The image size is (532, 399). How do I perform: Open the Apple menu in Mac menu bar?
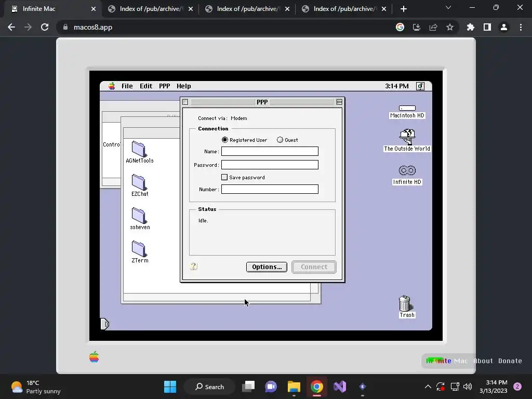pyautogui.click(x=112, y=86)
